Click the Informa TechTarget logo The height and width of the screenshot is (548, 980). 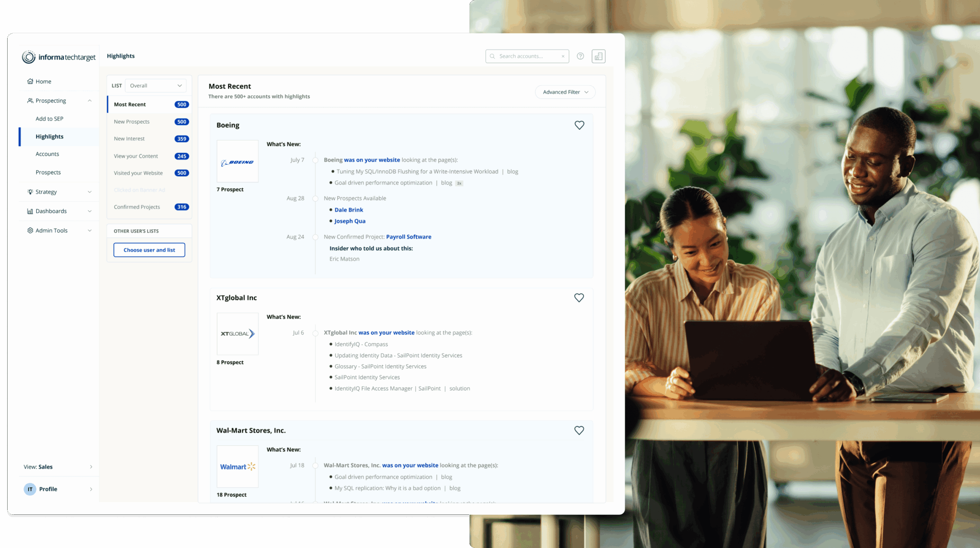pos(59,57)
